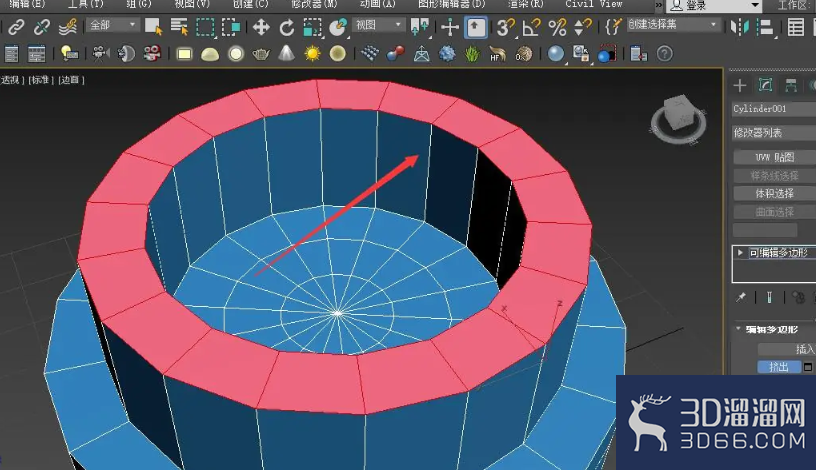This screenshot has width=816, height=470.
Task: Toggle Keyboard Shortcut Override button
Action: pos(476,27)
